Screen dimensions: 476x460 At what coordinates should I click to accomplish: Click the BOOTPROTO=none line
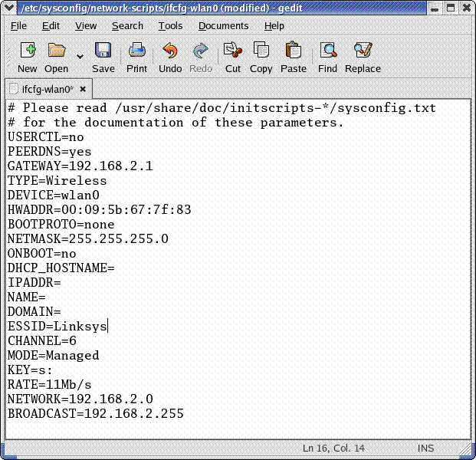pyautogui.click(x=61, y=225)
